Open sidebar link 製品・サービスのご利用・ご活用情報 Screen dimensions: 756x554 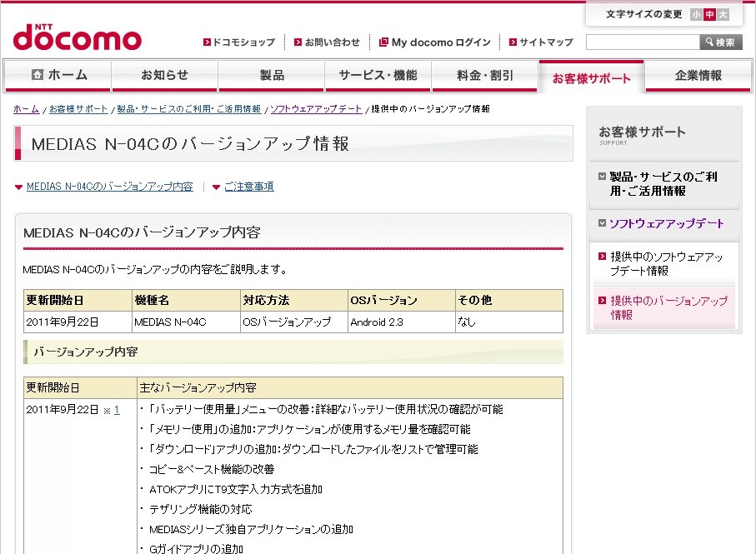pyautogui.click(x=663, y=183)
